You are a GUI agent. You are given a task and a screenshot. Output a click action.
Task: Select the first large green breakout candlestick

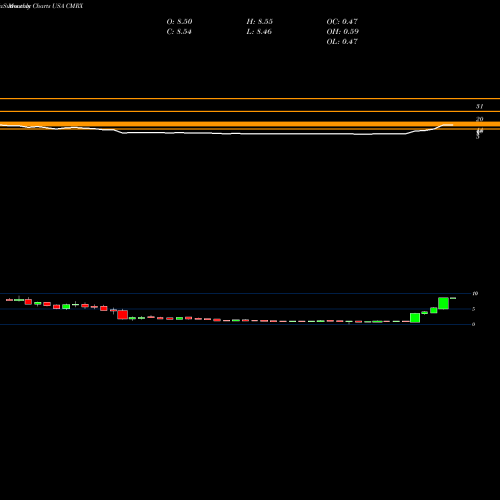click(415, 318)
